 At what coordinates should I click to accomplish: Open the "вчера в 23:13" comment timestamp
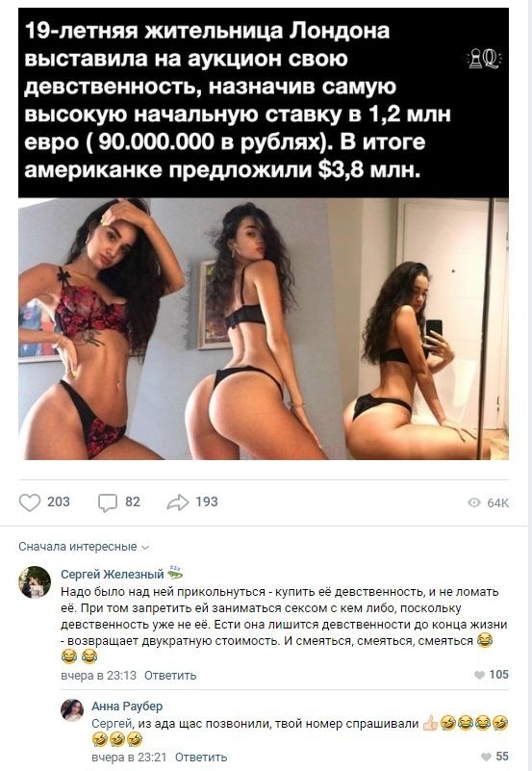coord(98,676)
